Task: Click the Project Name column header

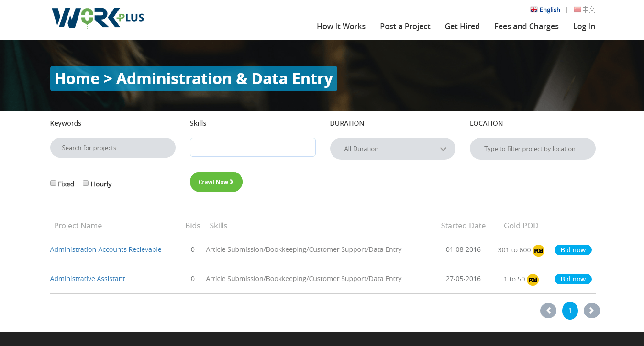Action: (x=78, y=226)
